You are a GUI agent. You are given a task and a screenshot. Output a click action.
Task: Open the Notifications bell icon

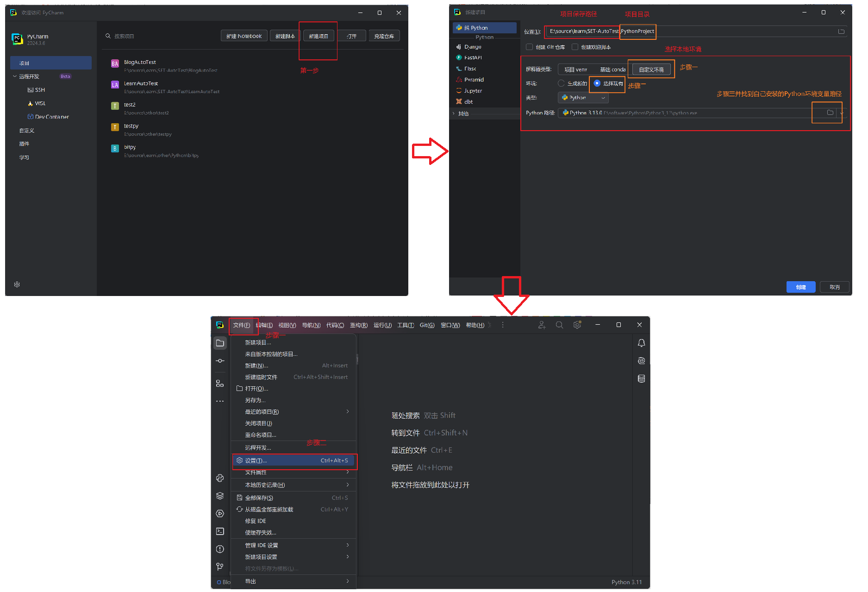[641, 343]
